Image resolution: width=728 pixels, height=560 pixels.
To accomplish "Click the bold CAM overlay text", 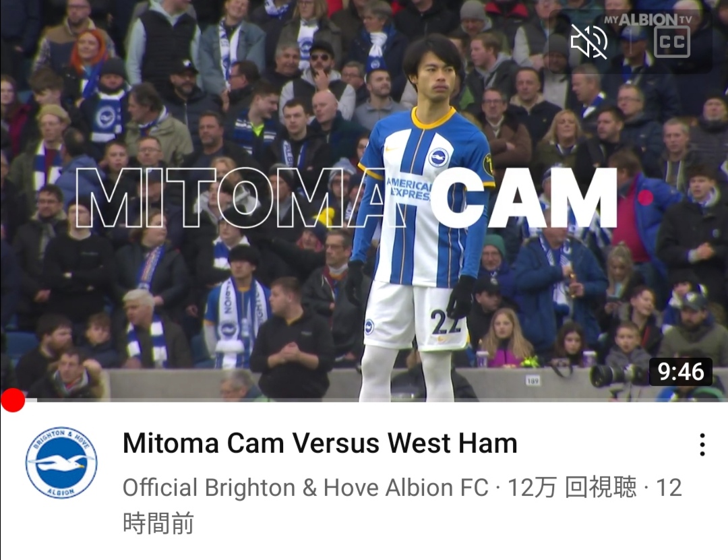I will point(524,198).
